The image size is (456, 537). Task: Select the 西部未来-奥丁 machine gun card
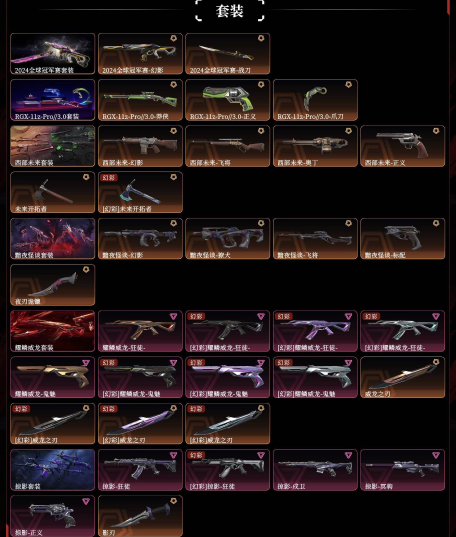(315, 146)
